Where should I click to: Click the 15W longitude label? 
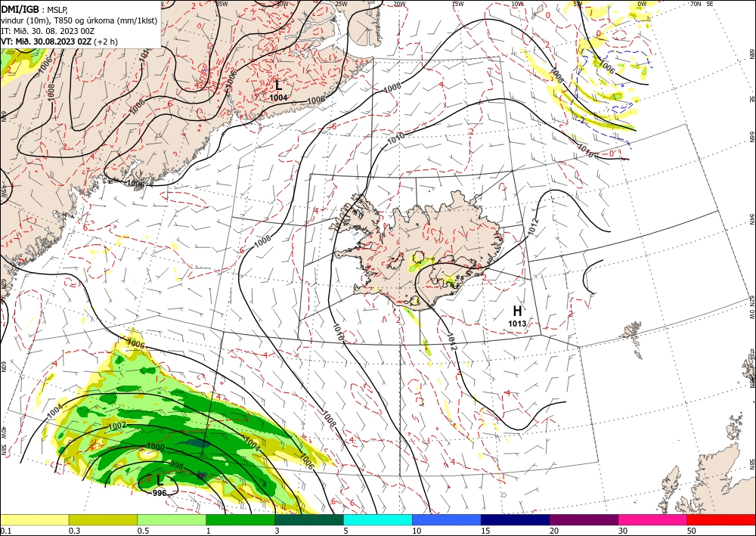457,4
